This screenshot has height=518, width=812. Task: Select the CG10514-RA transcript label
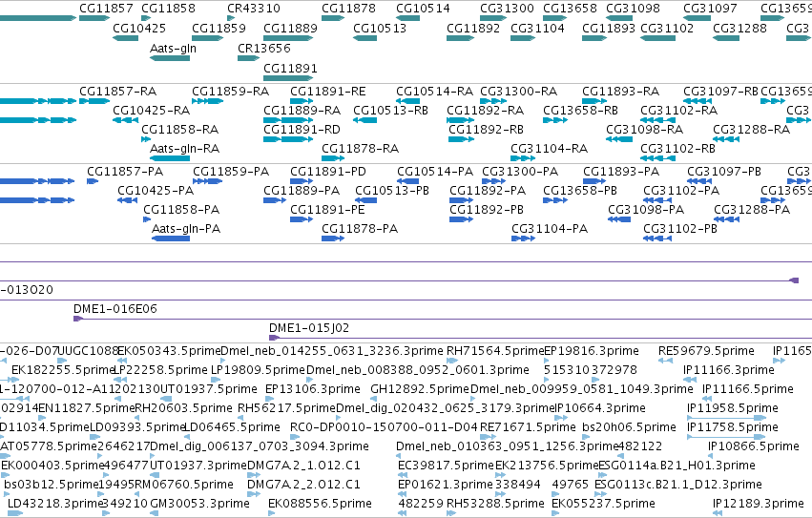tap(434, 92)
